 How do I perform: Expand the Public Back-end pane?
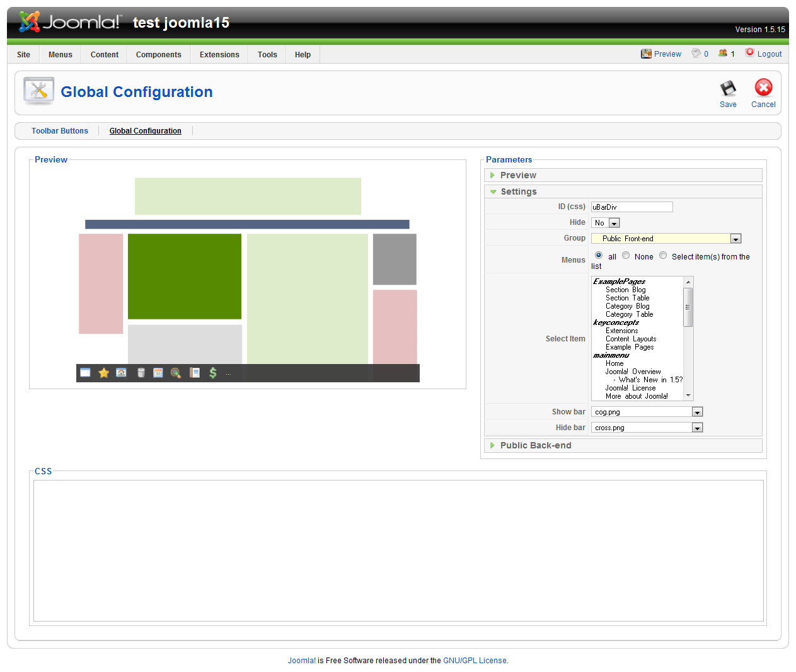click(x=623, y=445)
